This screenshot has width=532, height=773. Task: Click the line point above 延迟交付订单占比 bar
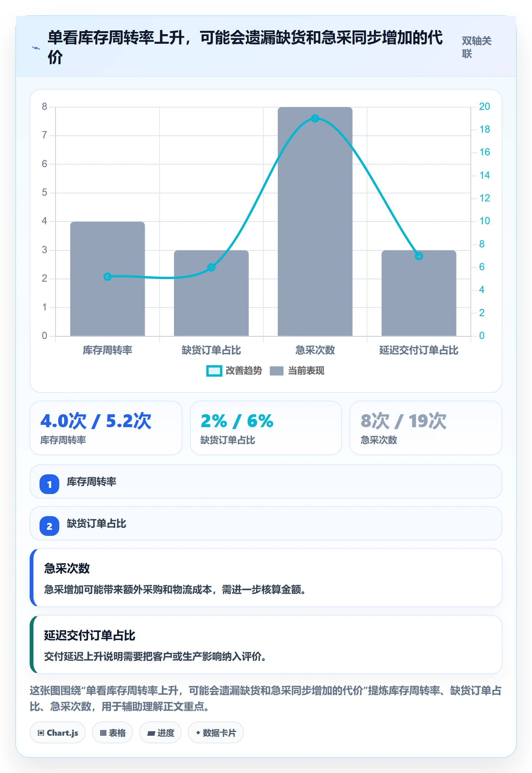pyautogui.click(x=419, y=256)
